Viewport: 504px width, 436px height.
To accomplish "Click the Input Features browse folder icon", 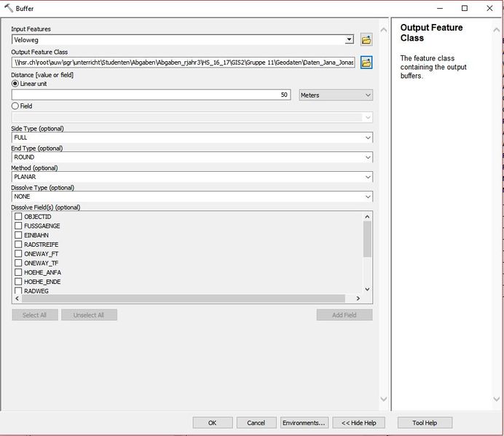I will click(366, 39).
